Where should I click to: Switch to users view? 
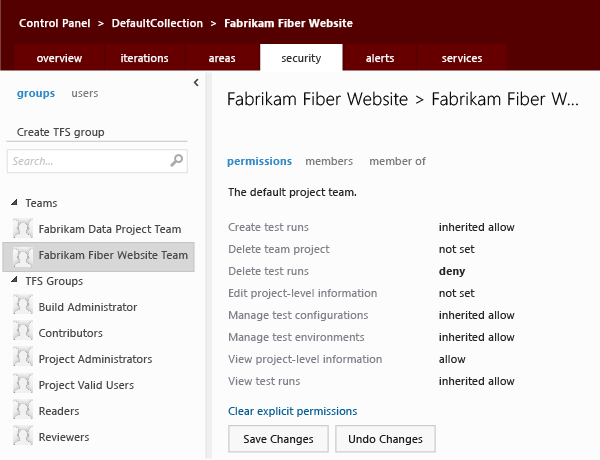(85, 93)
